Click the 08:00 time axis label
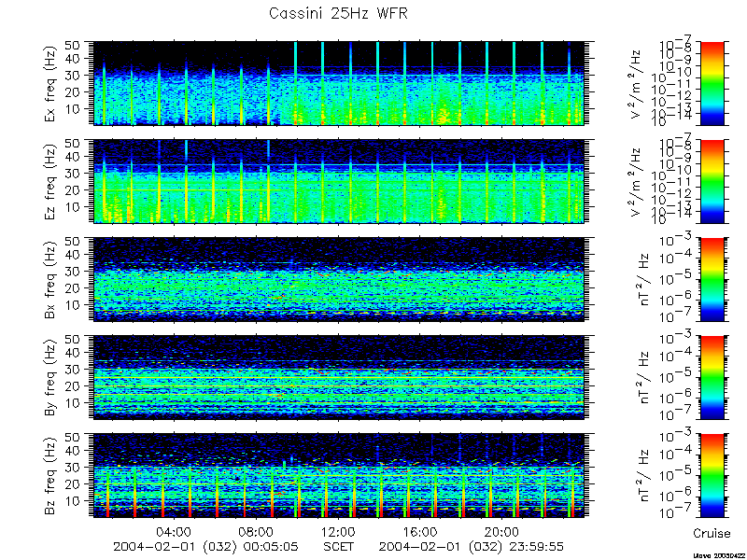 257,531
